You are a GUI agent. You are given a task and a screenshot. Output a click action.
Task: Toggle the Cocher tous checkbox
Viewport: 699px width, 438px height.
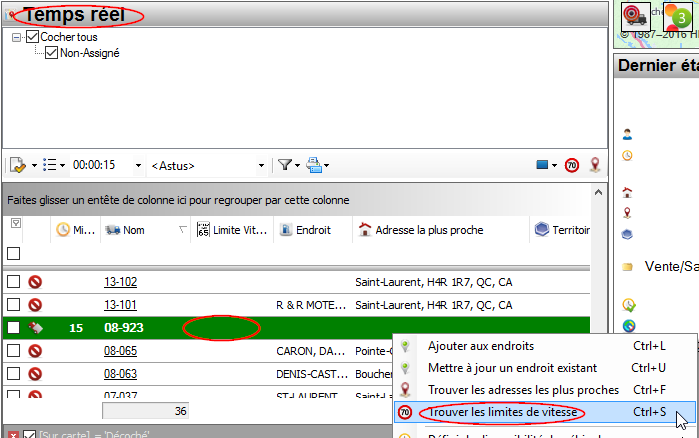coord(32,37)
